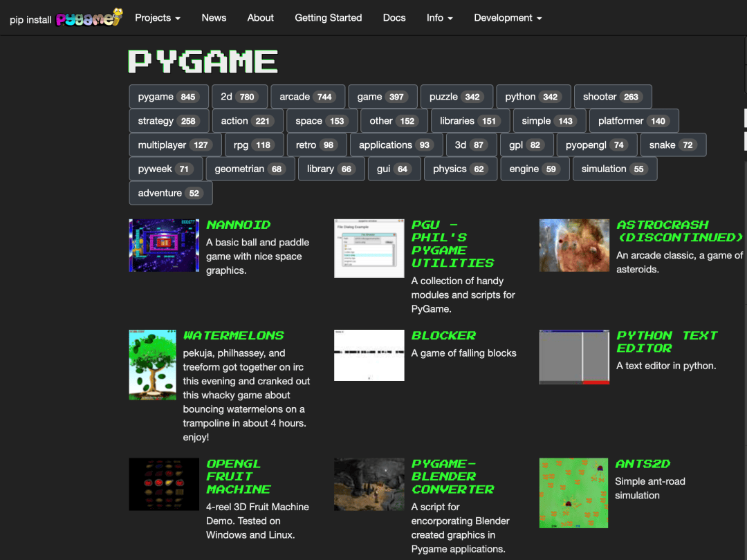The height and width of the screenshot is (560, 747).
Task: Open the Nannoid project thumbnail
Action: click(164, 245)
